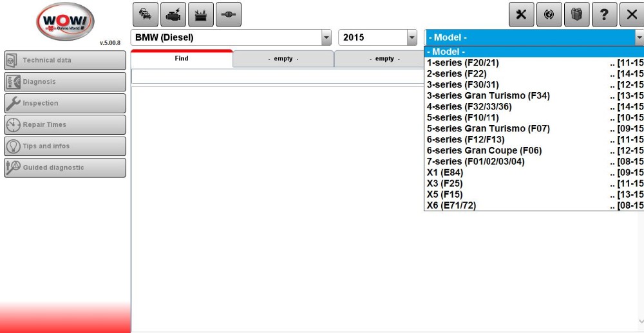
Task: Close the application with X button
Action: [x=632, y=15]
